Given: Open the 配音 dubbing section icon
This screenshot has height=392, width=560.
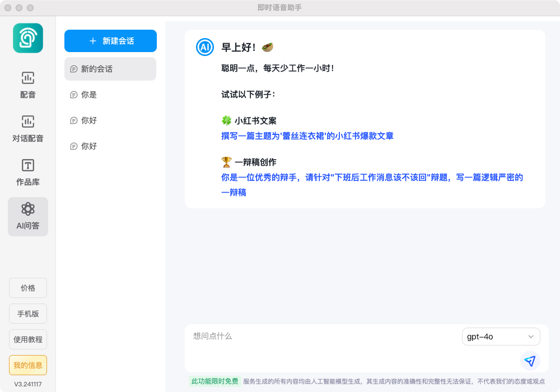Looking at the screenshot, I should 28,78.
